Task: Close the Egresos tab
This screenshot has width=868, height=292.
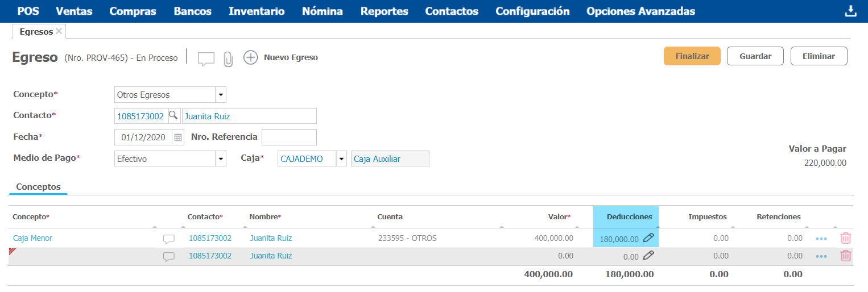Action: (59, 31)
